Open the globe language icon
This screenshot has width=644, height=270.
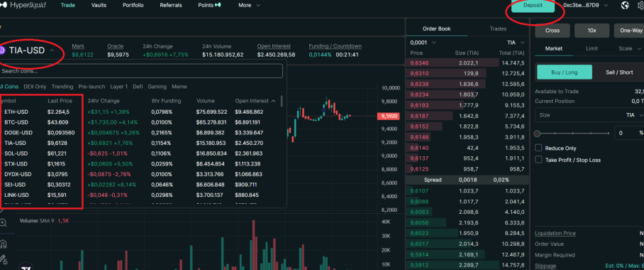[x=625, y=6]
